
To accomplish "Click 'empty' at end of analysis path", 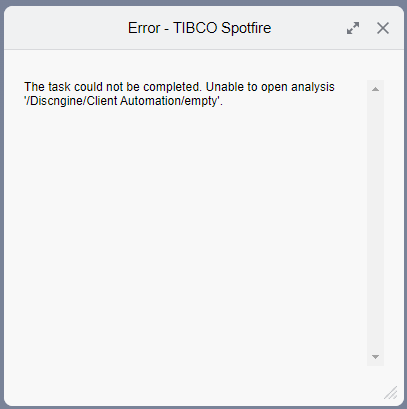I will [201, 101].
